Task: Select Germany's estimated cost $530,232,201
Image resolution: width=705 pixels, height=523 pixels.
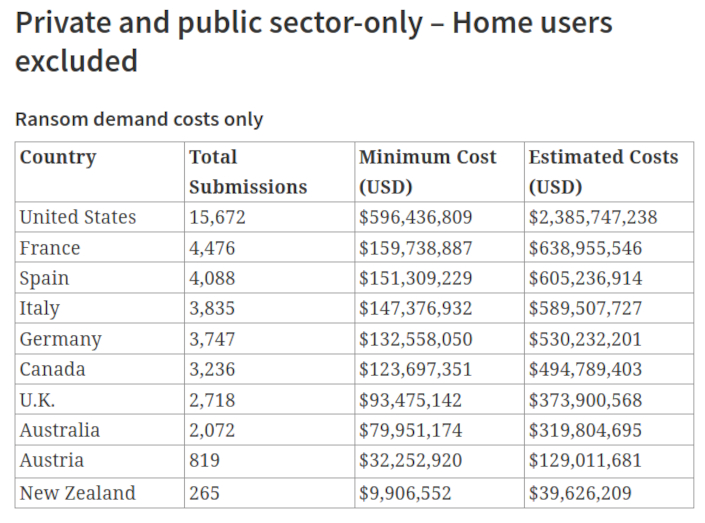Action: tap(585, 339)
